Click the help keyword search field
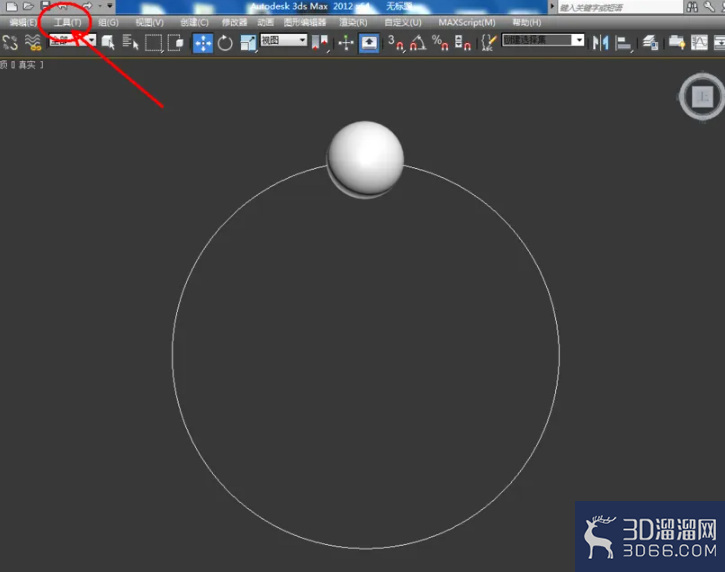The height and width of the screenshot is (572, 725). [x=620, y=7]
